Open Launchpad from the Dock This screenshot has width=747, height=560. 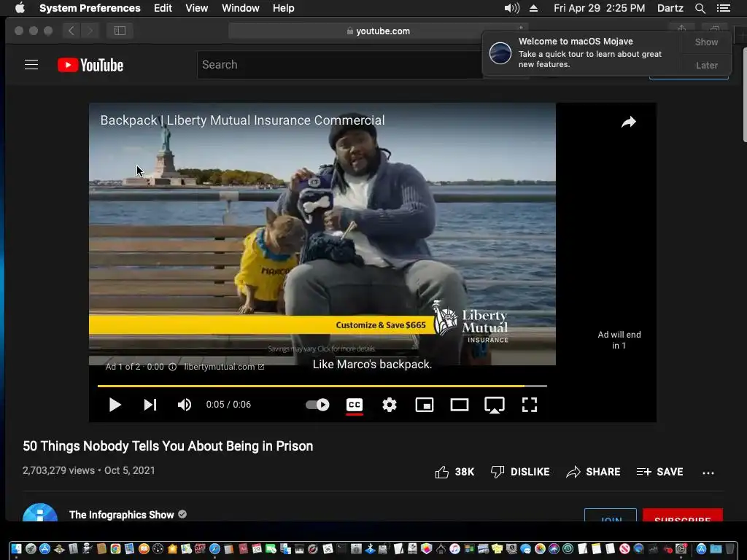31,548
